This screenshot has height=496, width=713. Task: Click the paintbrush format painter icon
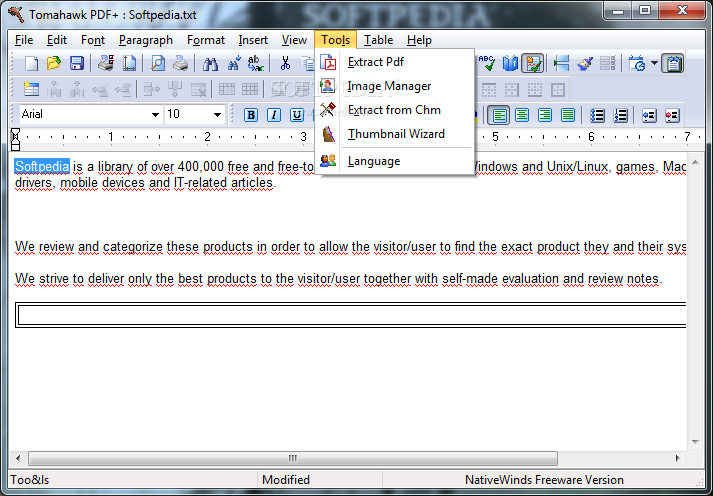coord(585,63)
